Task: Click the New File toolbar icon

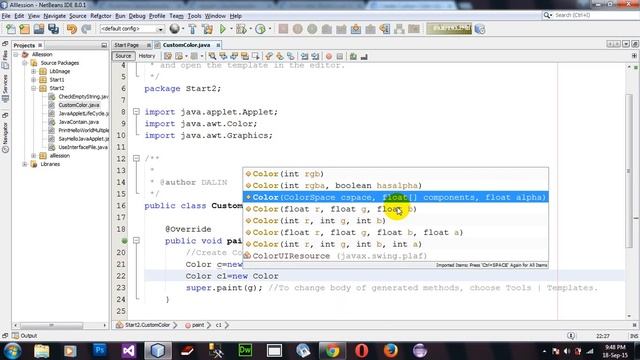Action: coord(11,29)
